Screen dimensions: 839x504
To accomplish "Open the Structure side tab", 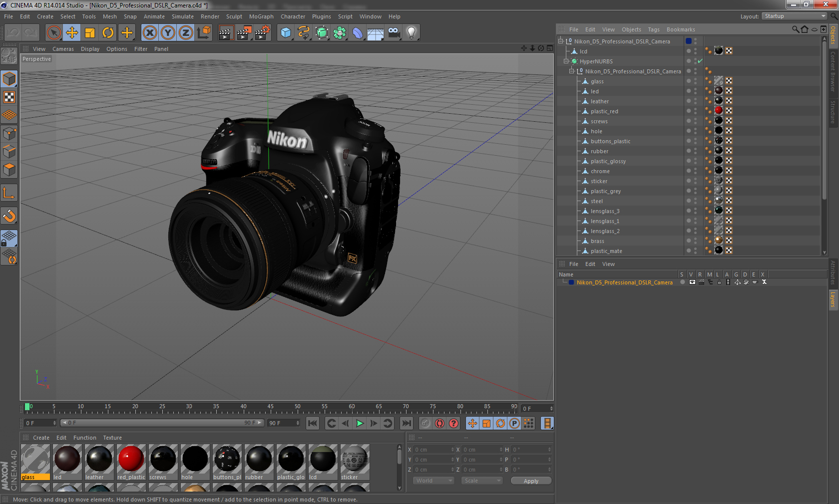I will (833, 112).
